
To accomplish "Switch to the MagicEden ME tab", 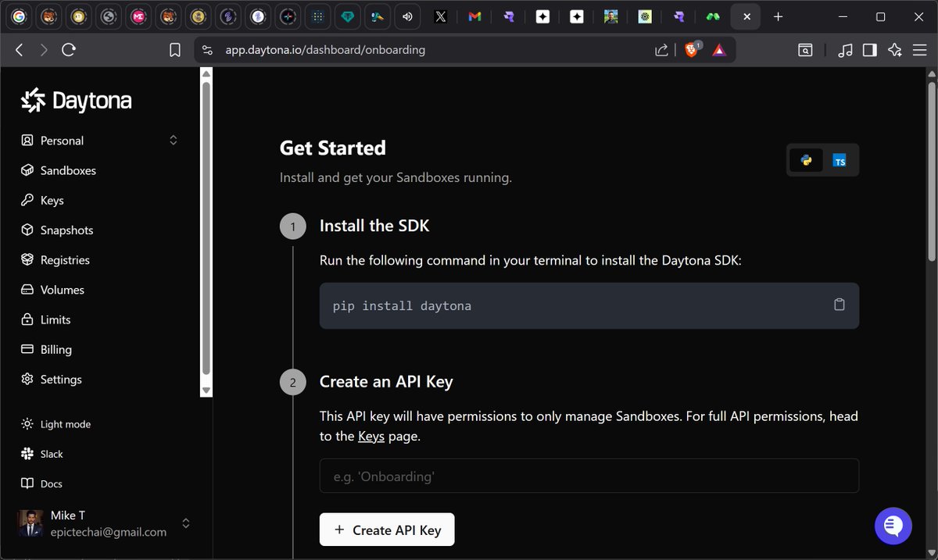I will coord(138,16).
